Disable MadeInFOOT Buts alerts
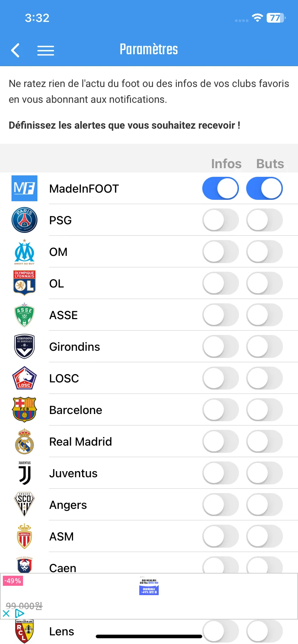 (265, 188)
